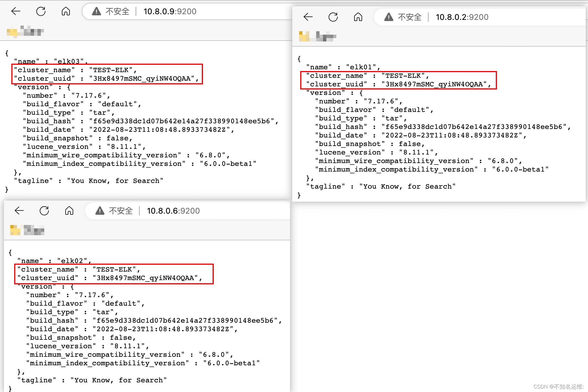Click back arrow in 10.8.0.9 window
Screen dimensions: 588x392
pyautogui.click(x=16, y=11)
